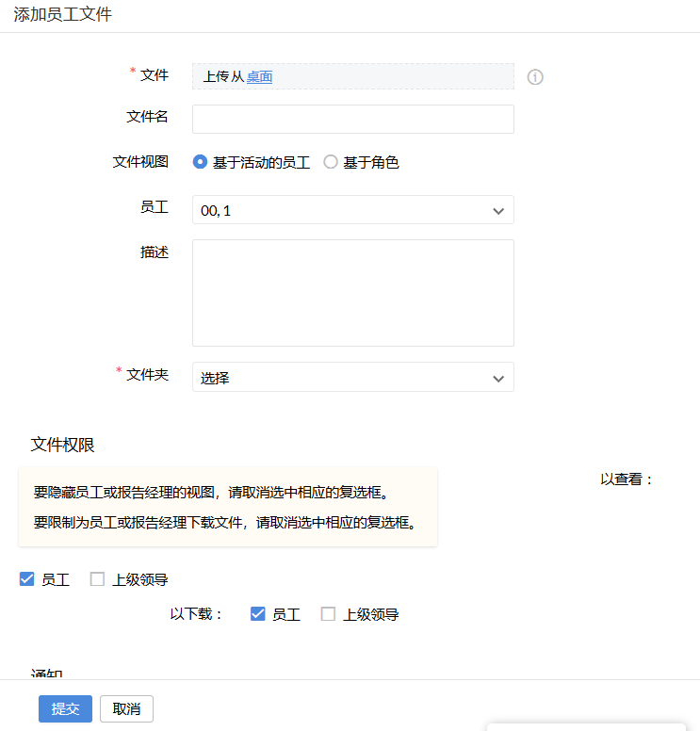Click the yellow permission hint note box
The height and width of the screenshot is (731, 700).
tap(228, 507)
